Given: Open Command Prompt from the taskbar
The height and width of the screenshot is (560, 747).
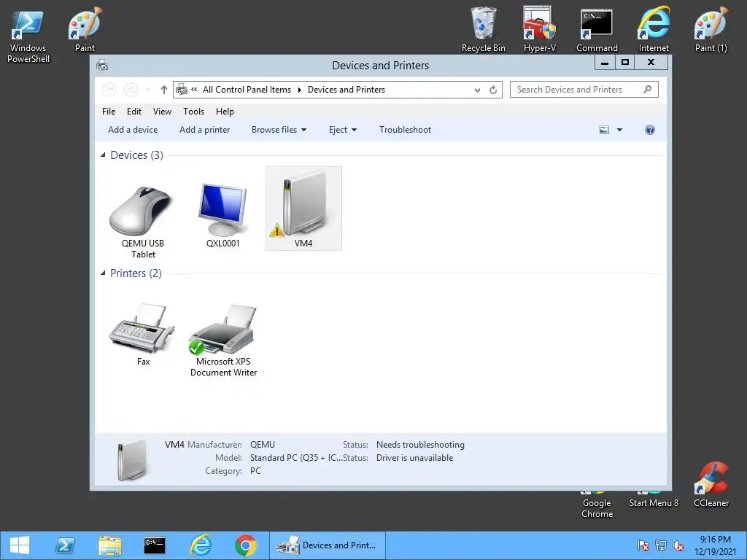Looking at the screenshot, I should pos(155,545).
